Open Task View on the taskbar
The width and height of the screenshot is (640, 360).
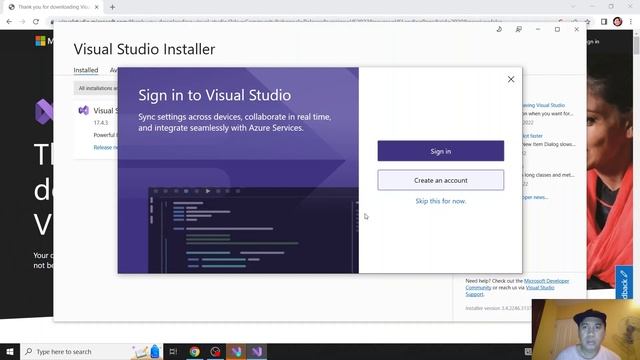(x=173, y=351)
